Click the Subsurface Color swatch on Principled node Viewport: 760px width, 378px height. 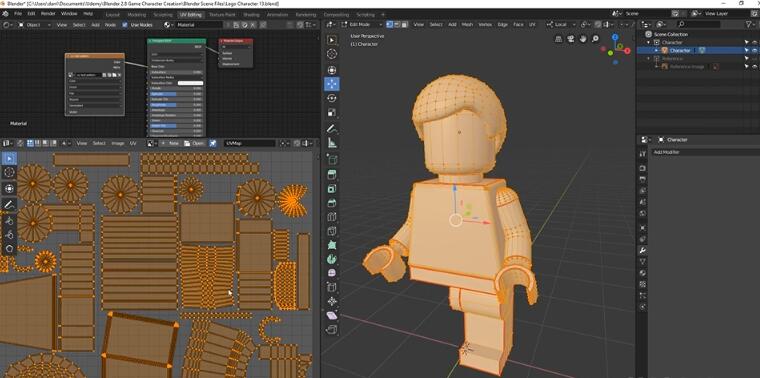pyautogui.click(x=190, y=83)
